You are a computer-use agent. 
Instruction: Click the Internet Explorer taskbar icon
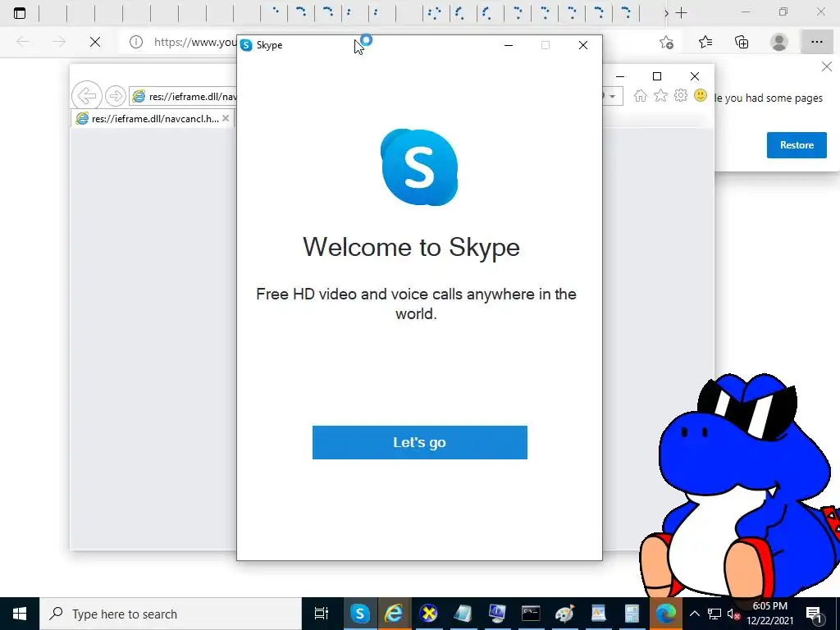[394, 614]
